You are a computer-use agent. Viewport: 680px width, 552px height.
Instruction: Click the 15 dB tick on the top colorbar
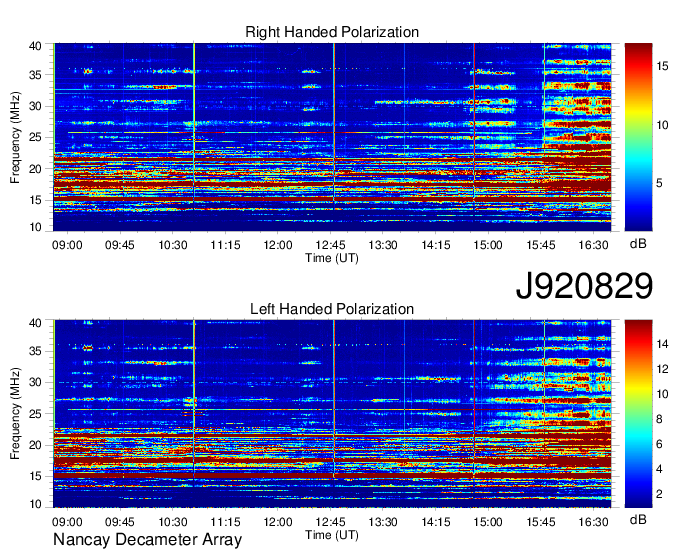662,66
